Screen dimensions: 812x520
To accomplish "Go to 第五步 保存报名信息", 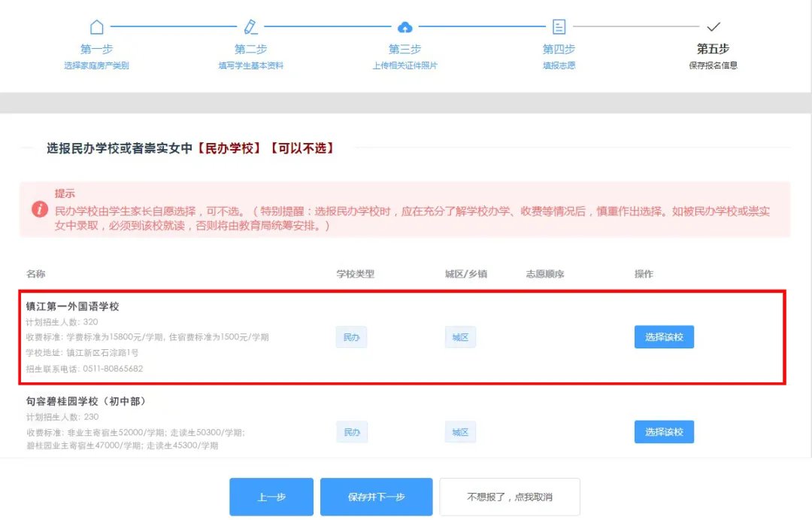I will click(x=713, y=56).
